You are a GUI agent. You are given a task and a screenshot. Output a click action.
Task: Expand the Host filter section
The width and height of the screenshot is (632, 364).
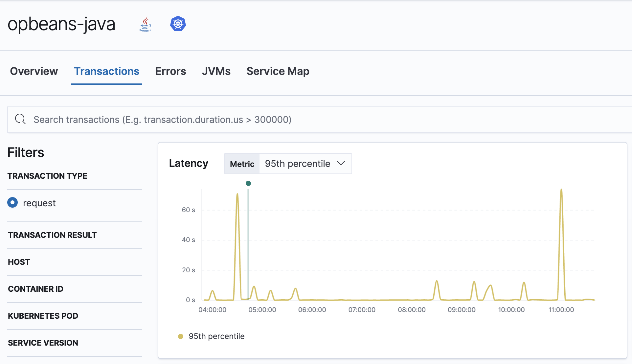(19, 262)
